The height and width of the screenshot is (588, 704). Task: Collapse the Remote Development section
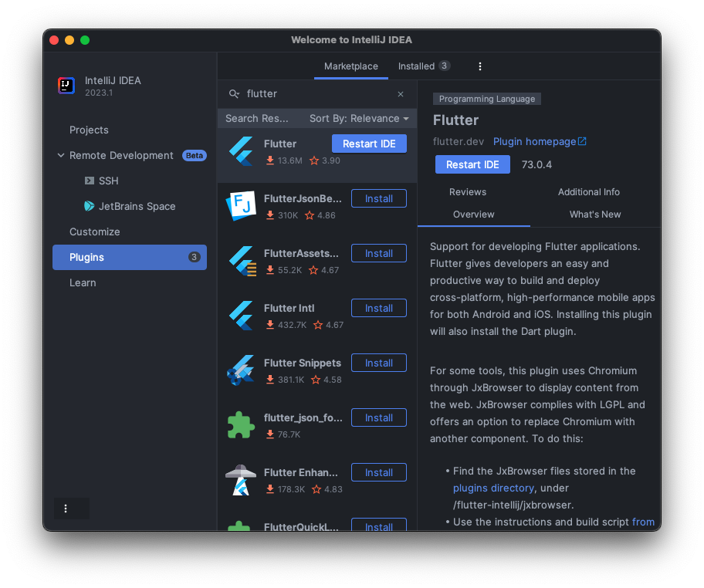[x=60, y=155]
